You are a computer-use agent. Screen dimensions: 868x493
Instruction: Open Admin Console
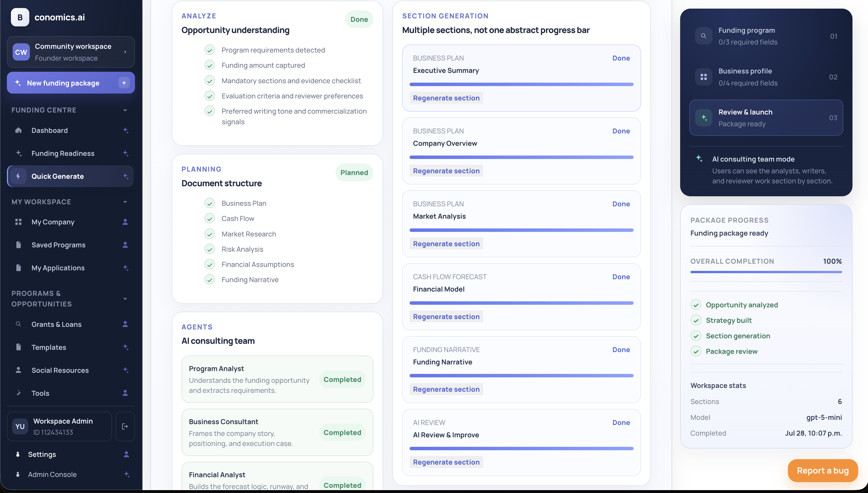(x=70, y=474)
